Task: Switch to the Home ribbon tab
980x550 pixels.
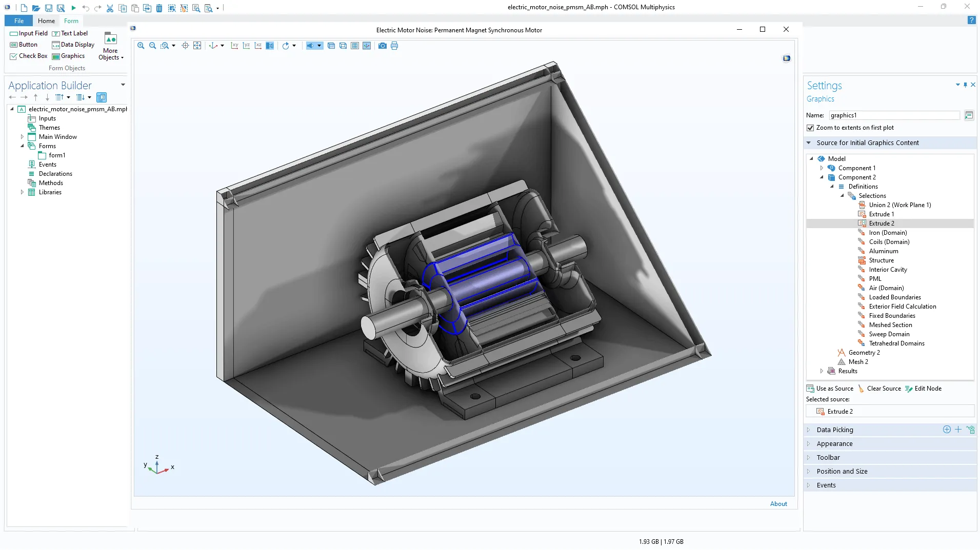Action: click(x=46, y=21)
